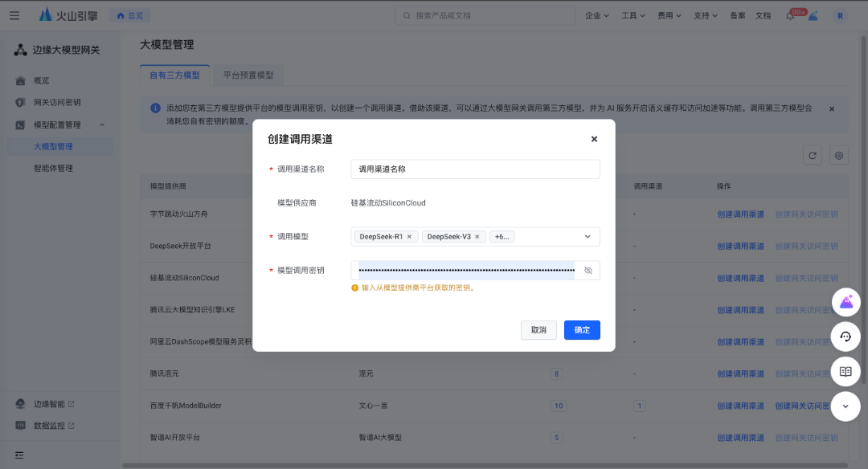Click the horizontal scrollbar at bottom
868x469 pixels.
tap(485, 466)
